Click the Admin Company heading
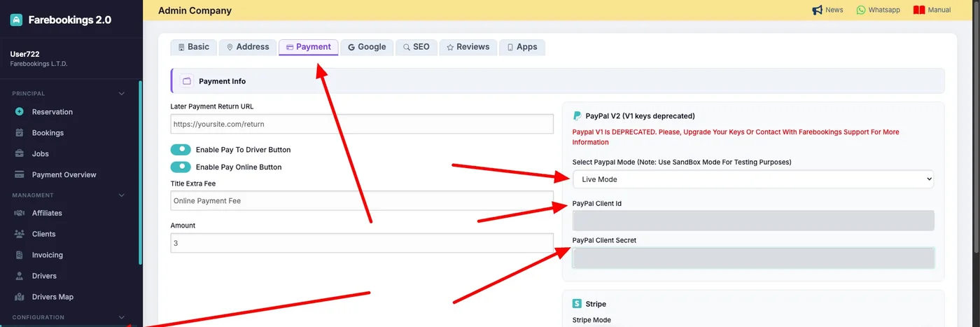Image resolution: width=980 pixels, height=327 pixels. (x=195, y=11)
